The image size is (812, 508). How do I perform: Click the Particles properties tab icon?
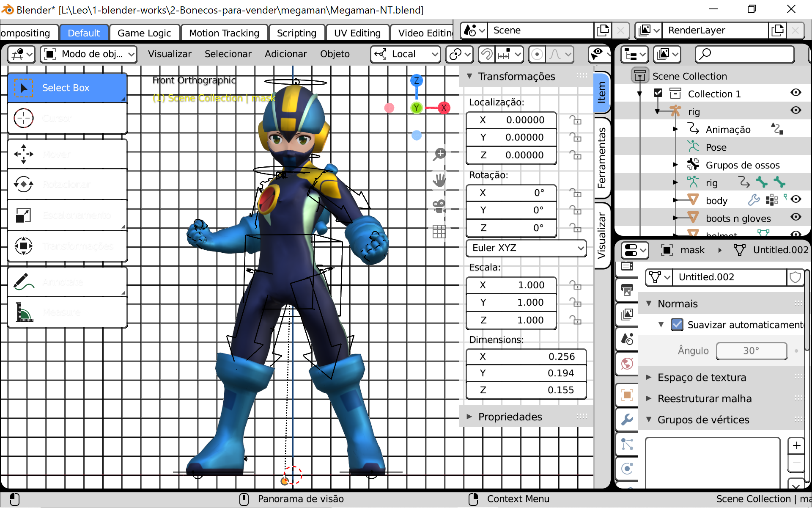pos(627,444)
